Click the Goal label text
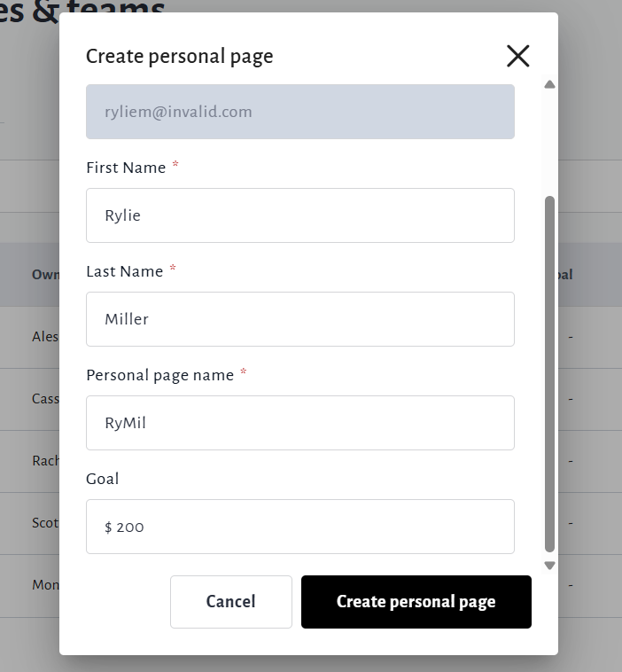 pos(102,479)
